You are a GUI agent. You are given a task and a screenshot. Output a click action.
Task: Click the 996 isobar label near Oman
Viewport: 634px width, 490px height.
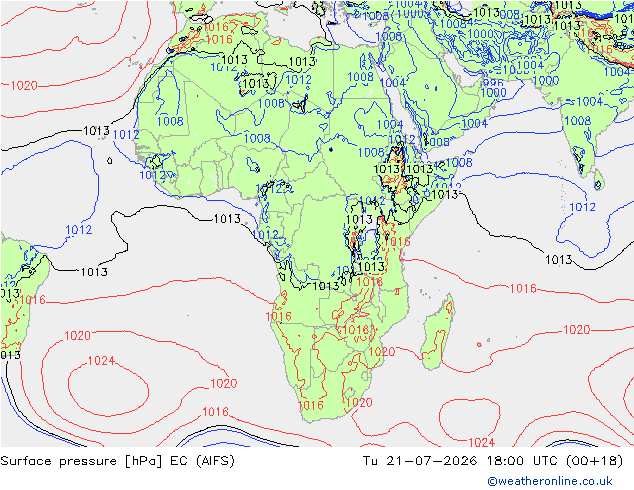click(493, 83)
